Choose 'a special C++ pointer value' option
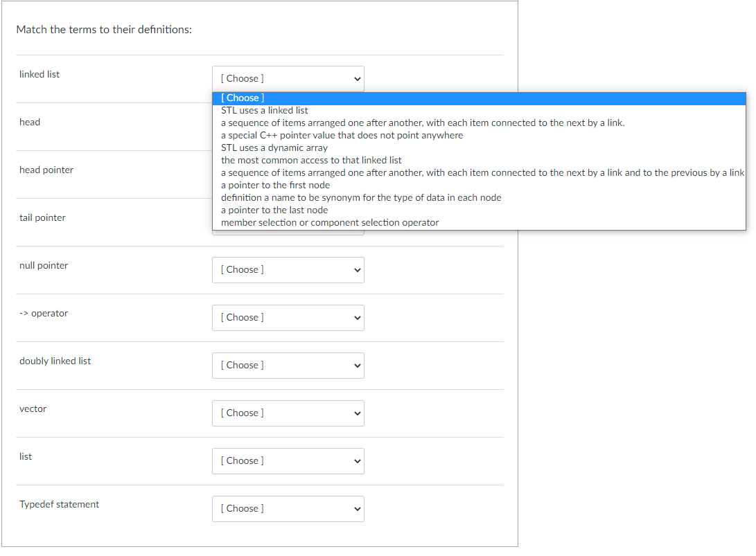 pos(479,136)
